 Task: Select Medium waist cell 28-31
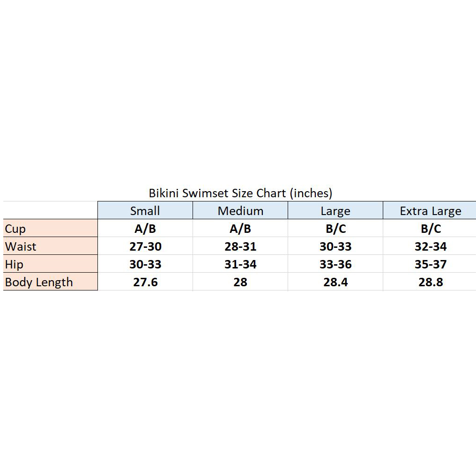[240, 246]
